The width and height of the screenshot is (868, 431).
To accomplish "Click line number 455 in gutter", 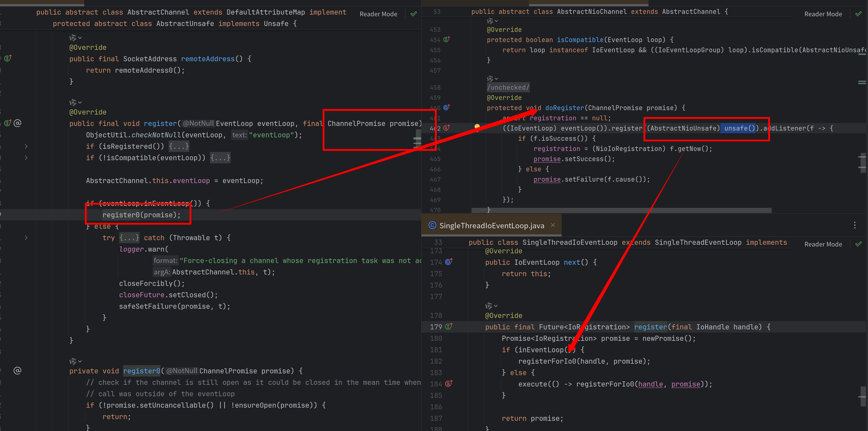I will pos(435,50).
